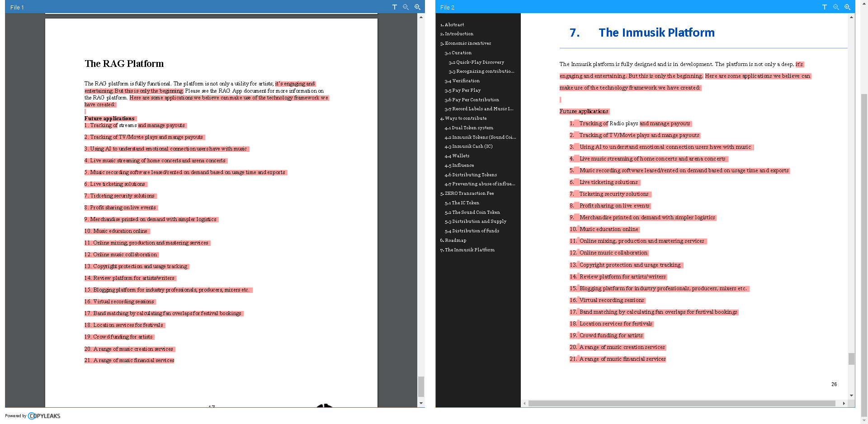Image resolution: width=868 pixels, height=424 pixels.
Task: Zoom in on the File 1 panel
Action: tap(417, 7)
